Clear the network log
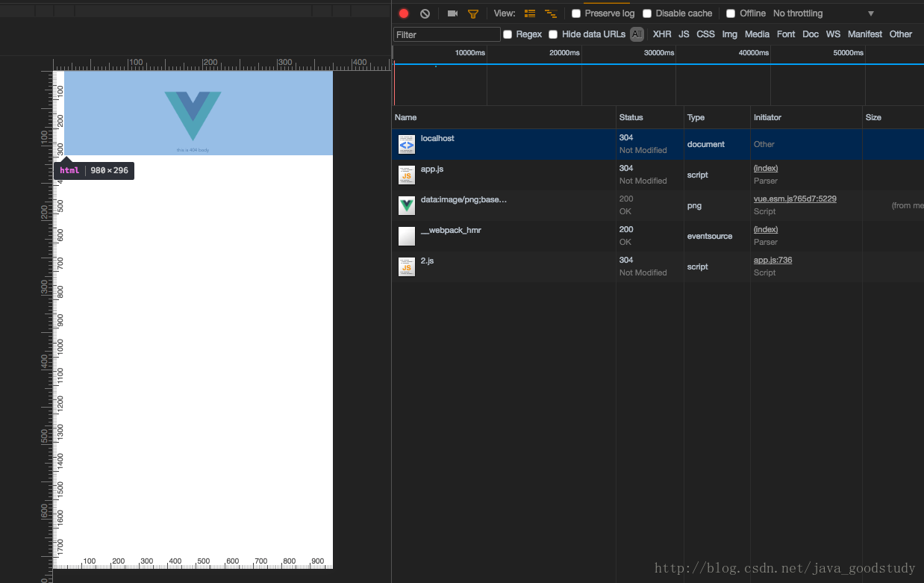924x583 pixels. click(x=425, y=13)
